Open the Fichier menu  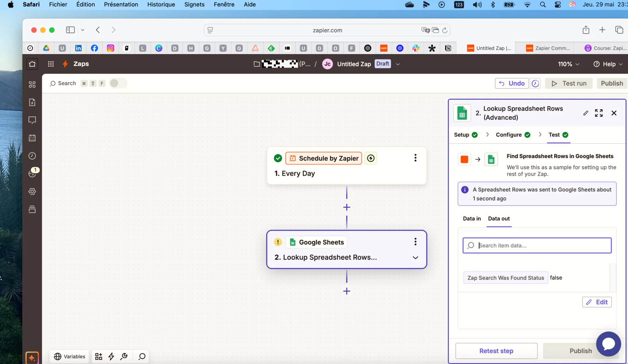point(58,4)
